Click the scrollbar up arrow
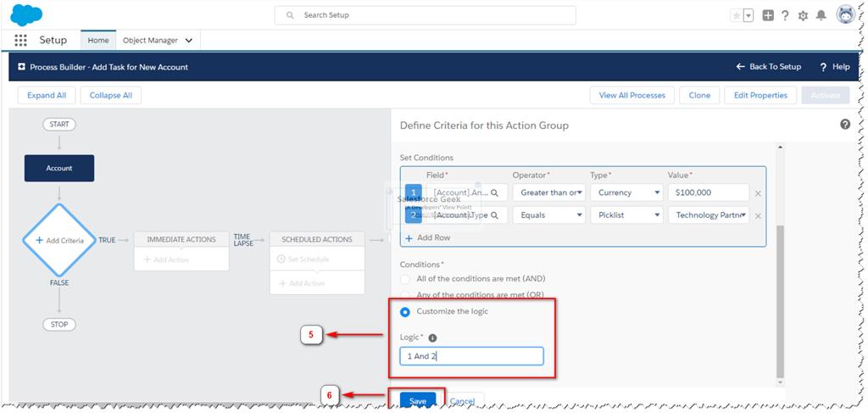 tap(781, 148)
